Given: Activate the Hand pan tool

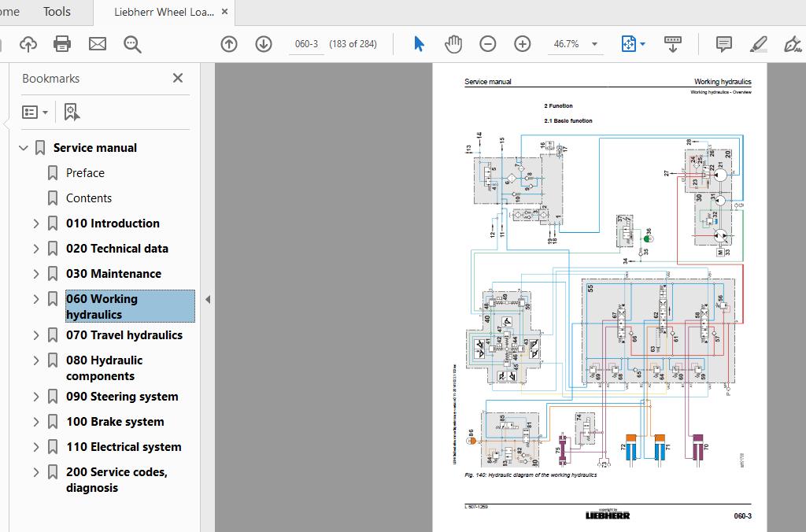Looking at the screenshot, I should (x=453, y=44).
